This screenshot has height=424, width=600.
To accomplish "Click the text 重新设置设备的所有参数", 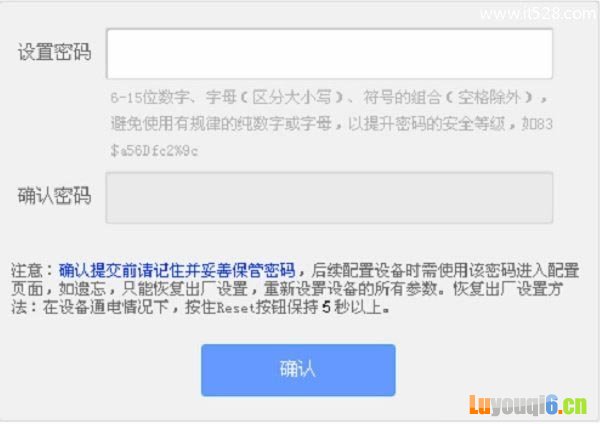I will pyautogui.click(x=350, y=289).
